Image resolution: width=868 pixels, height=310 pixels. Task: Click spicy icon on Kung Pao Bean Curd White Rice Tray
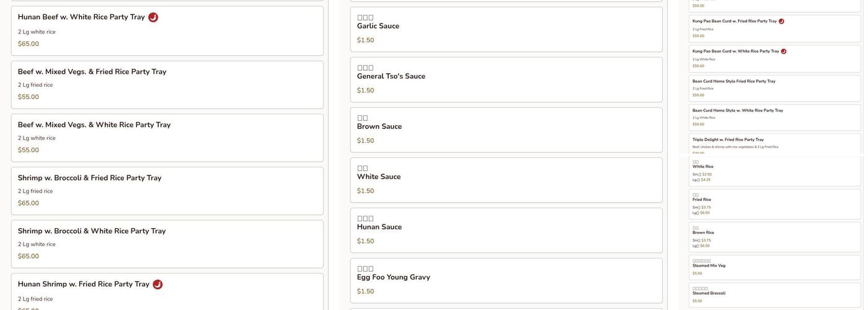tap(784, 51)
